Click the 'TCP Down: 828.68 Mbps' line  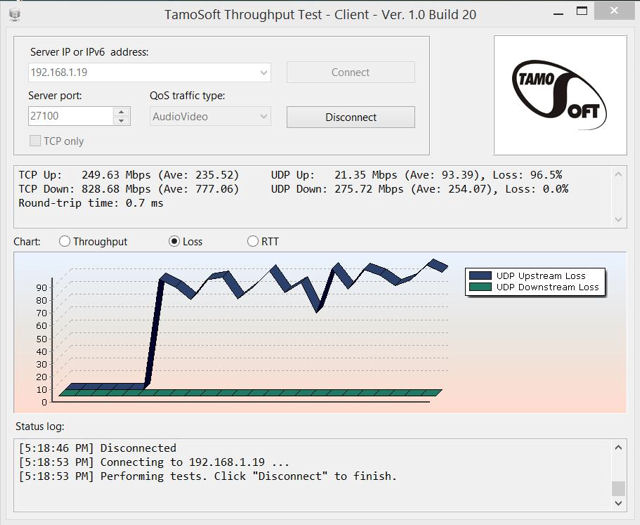(129, 189)
